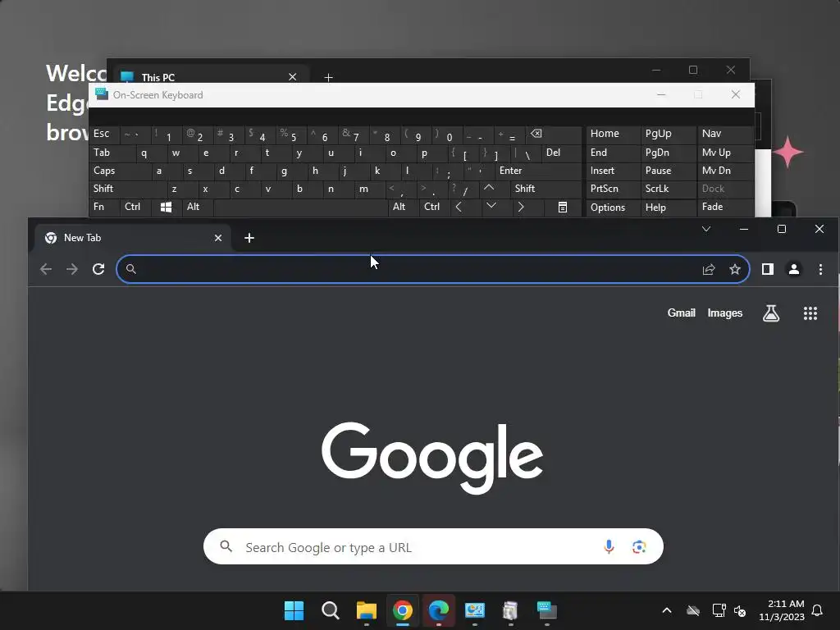
Task: Toggle the Caps key on keyboard
Action: pos(120,171)
